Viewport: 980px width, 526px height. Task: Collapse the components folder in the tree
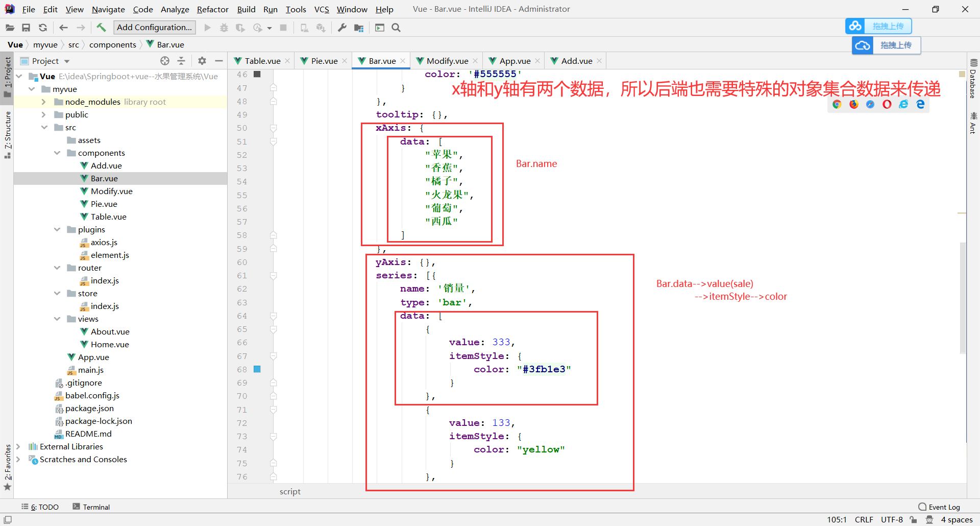pos(57,153)
